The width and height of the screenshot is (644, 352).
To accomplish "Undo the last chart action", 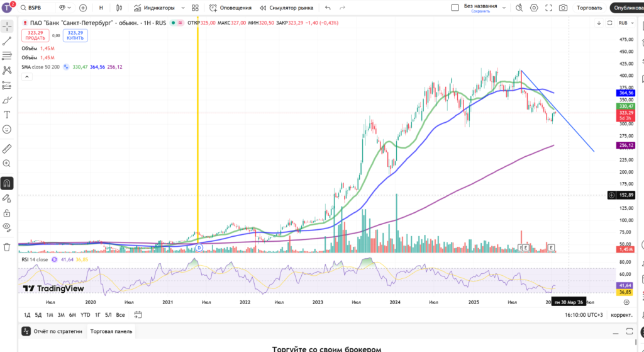I will tap(328, 8).
